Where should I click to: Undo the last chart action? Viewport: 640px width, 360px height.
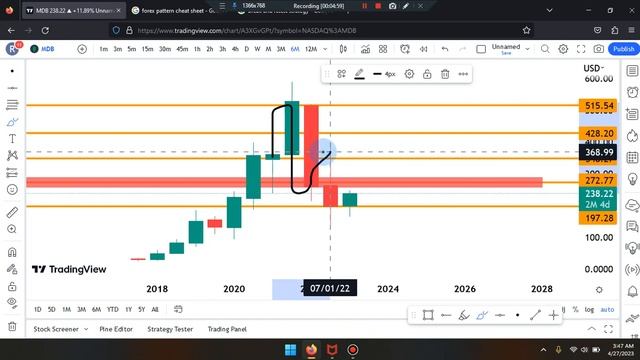[x=444, y=49]
